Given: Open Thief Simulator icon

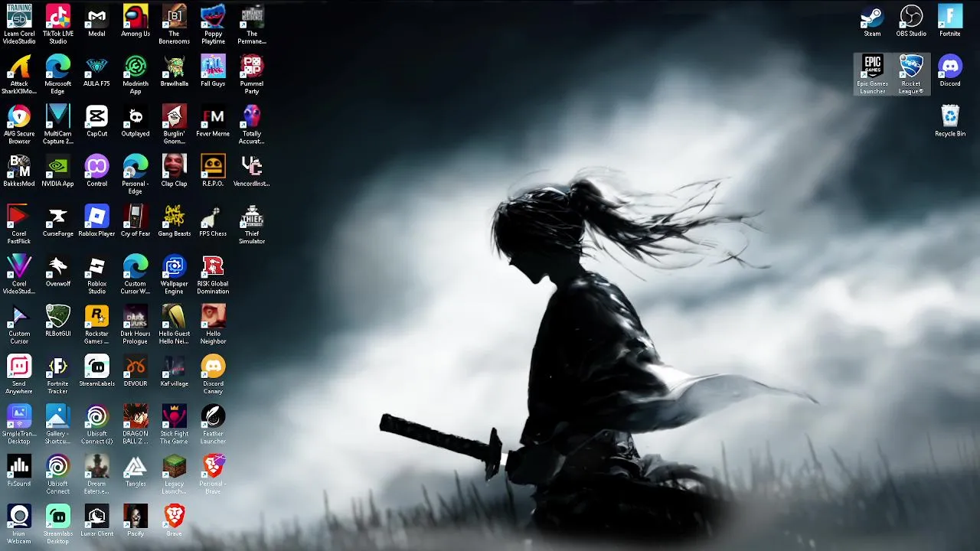Looking at the screenshot, I should [252, 217].
